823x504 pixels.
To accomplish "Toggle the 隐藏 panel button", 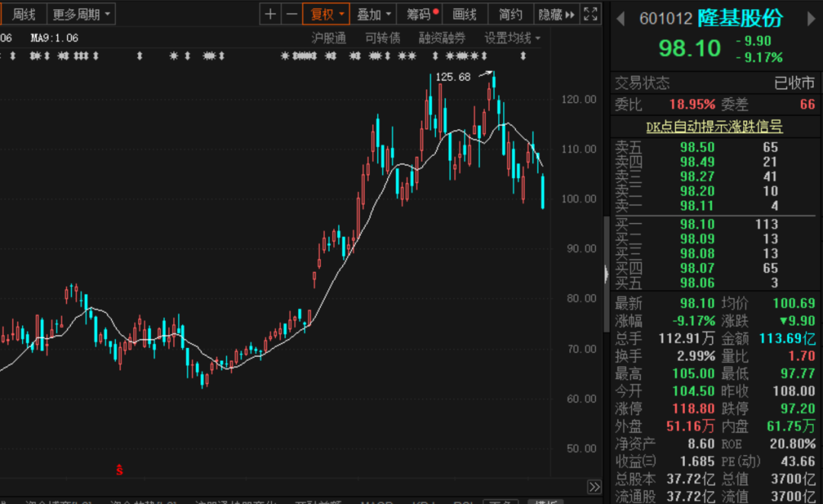I will point(556,14).
